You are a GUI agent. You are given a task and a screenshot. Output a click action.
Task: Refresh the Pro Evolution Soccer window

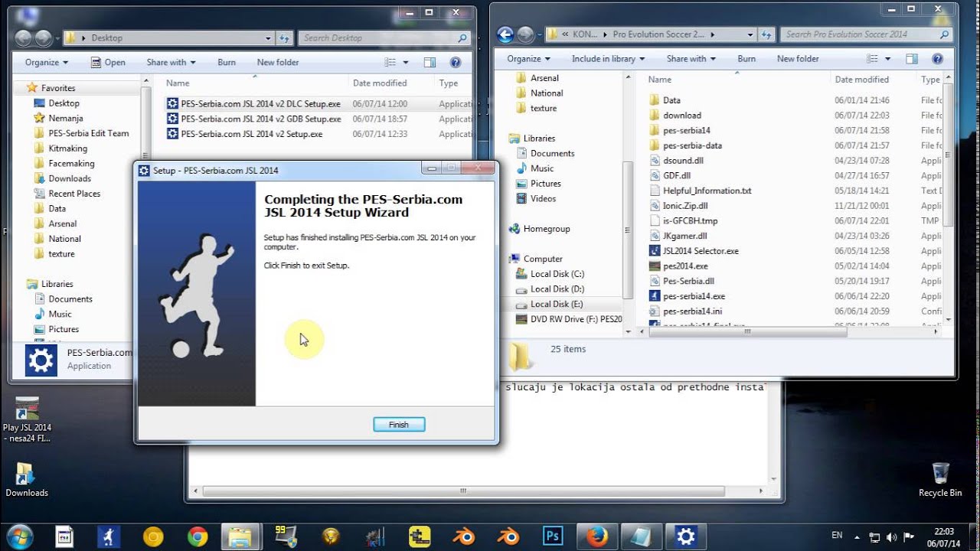[x=766, y=34]
